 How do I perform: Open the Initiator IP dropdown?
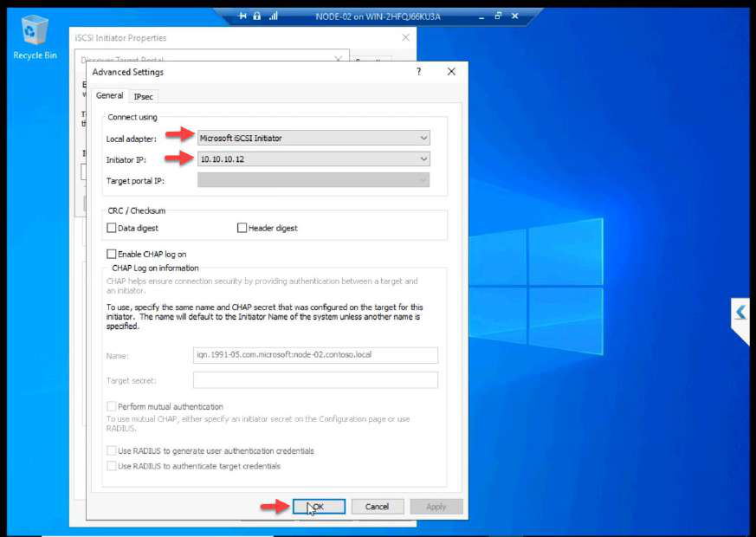tap(313, 159)
